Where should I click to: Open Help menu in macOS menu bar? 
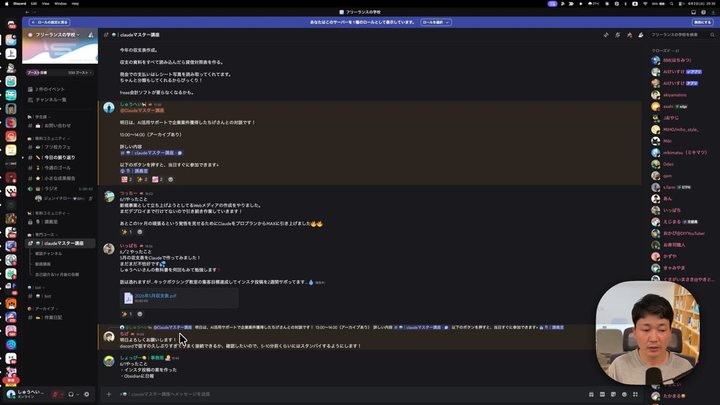[x=75, y=3]
